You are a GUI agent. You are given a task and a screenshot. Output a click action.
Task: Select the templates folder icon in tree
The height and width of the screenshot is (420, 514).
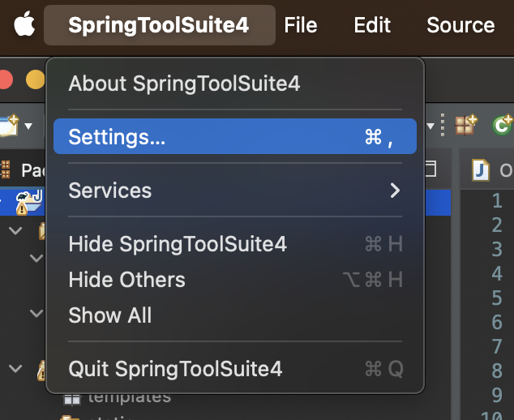coord(72,397)
